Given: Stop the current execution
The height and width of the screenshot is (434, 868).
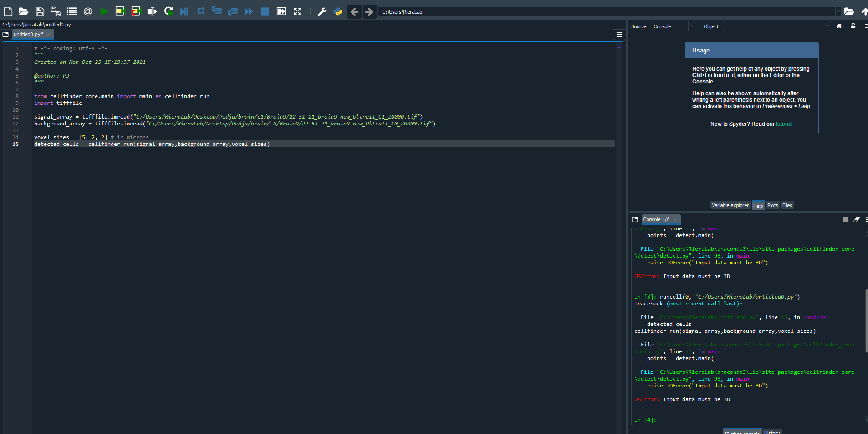Looking at the screenshot, I should pos(265,11).
